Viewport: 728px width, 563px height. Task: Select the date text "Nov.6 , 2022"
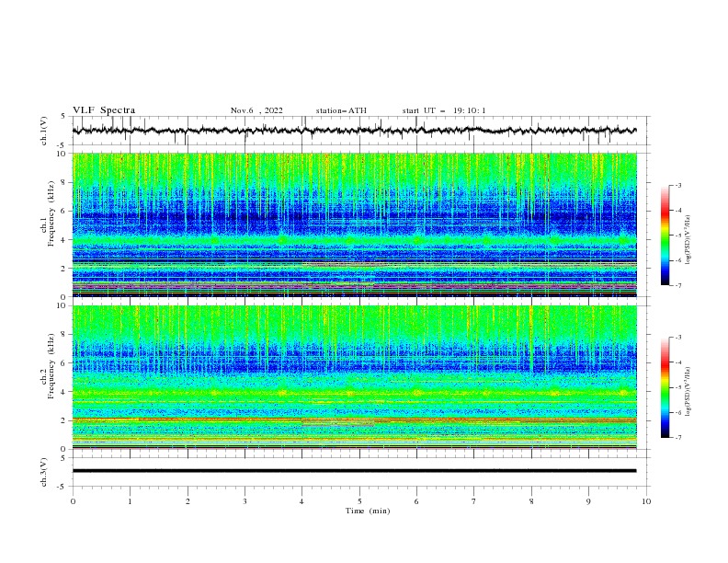[256, 110]
